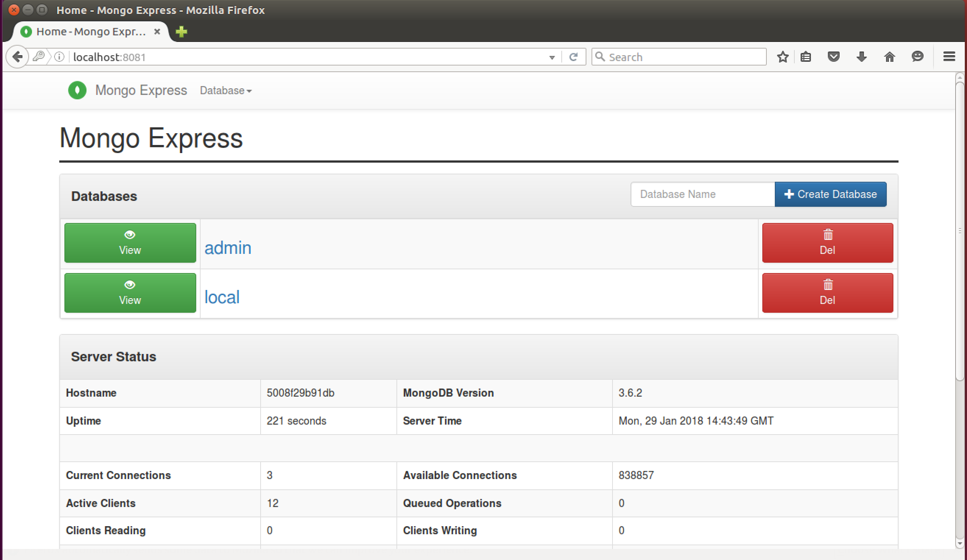Go back with the browser back arrow
The height and width of the screenshot is (560, 967).
click(17, 57)
